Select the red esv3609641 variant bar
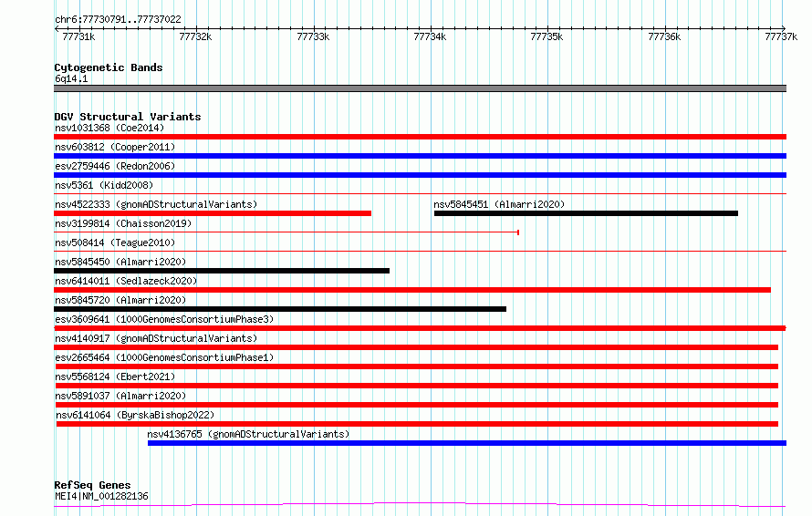 (420, 328)
